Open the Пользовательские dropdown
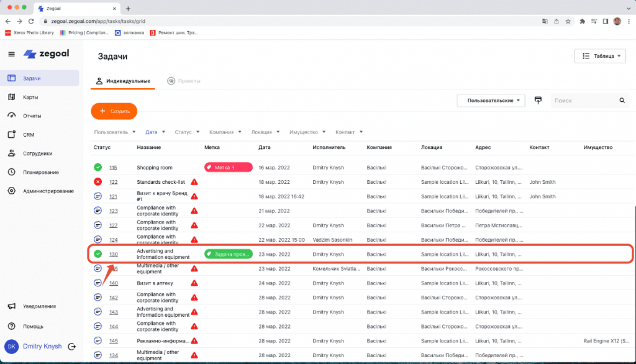Viewport: 636px width, 364px height. (491, 100)
